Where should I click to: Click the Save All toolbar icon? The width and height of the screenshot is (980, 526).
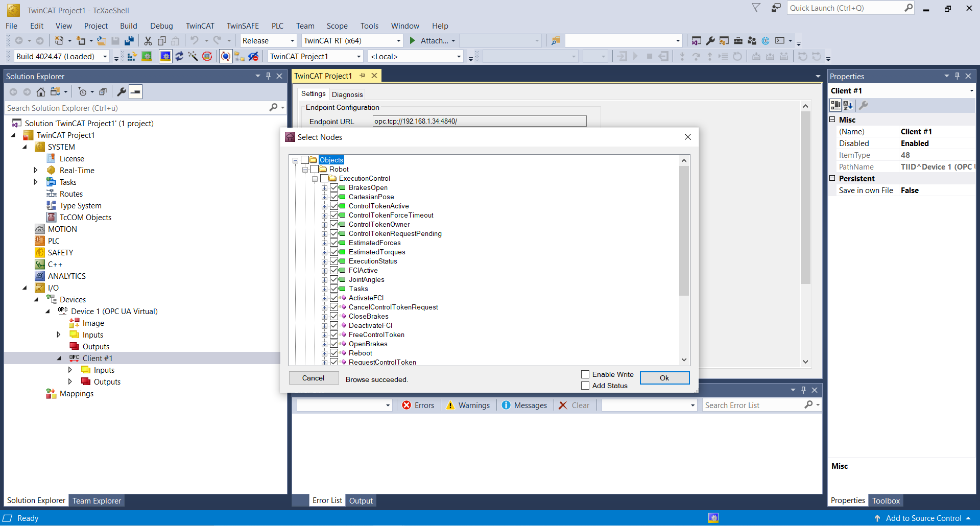pyautogui.click(x=129, y=41)
